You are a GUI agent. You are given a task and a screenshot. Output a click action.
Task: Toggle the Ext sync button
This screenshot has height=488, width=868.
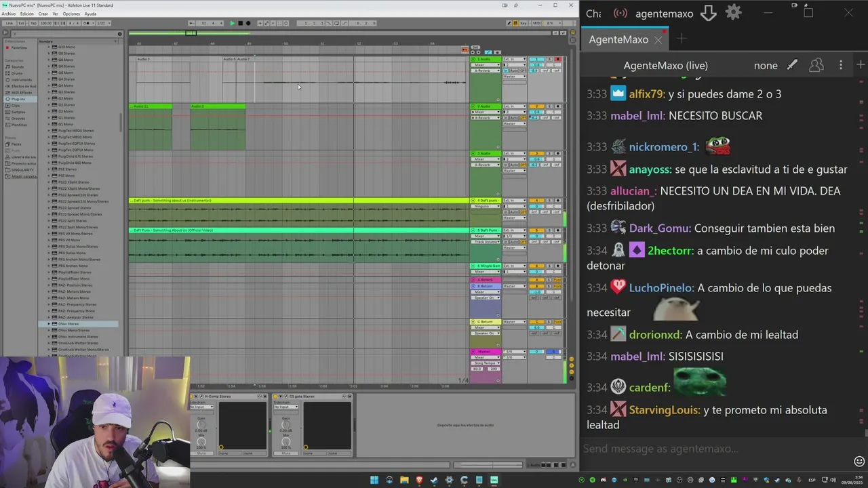(x=21, y=23)
